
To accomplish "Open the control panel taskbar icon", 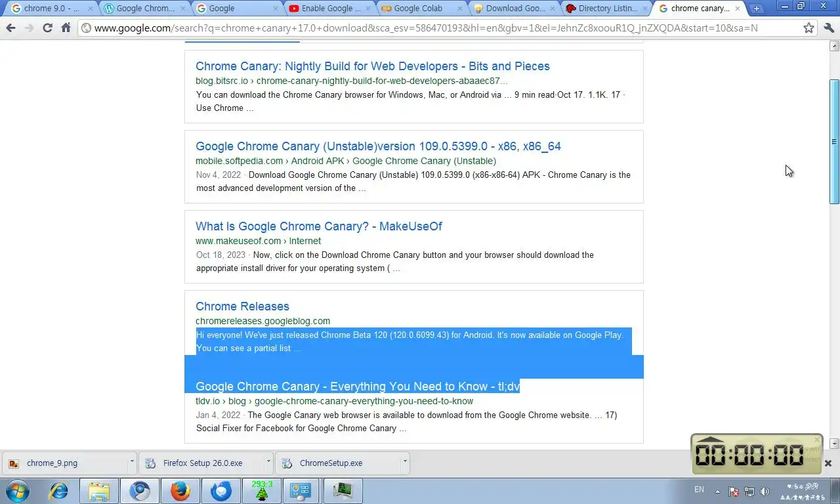I will tap(303, 491).
